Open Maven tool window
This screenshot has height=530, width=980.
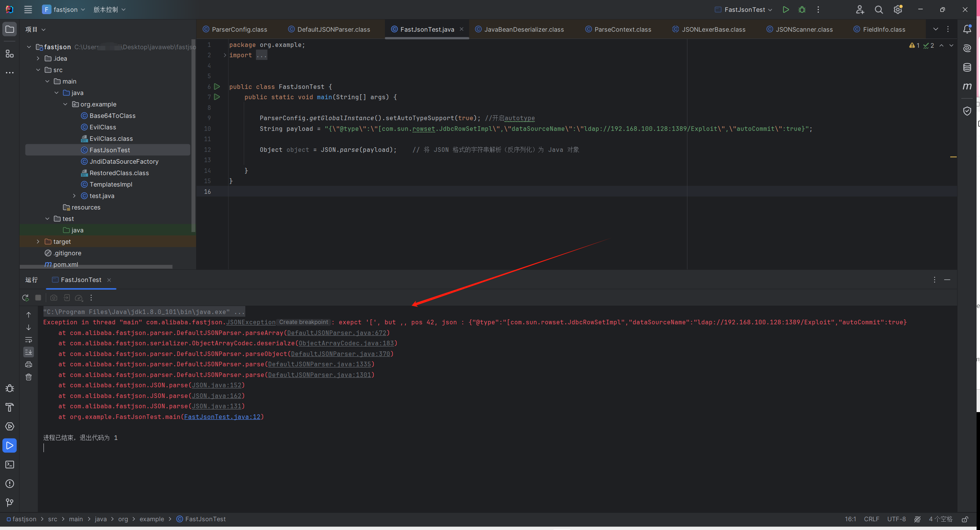point(967,87)
